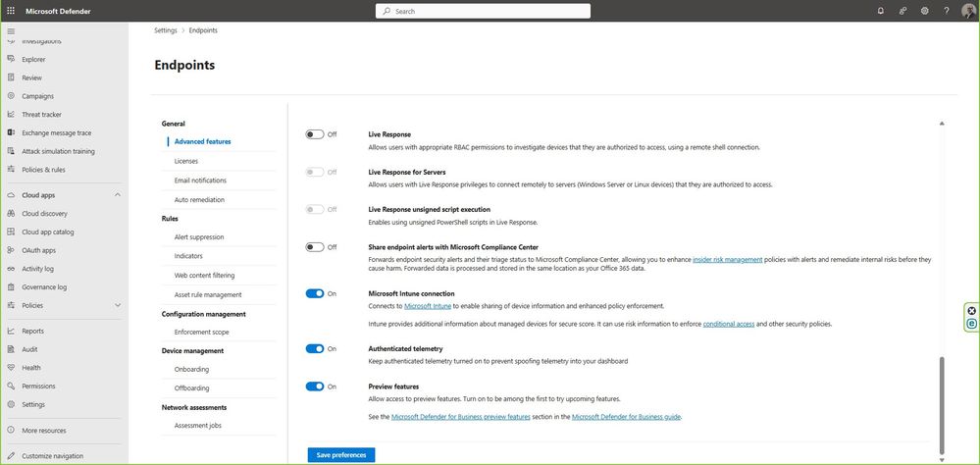
Task: Click the scroll up arrow of settings panel
Action: coord(942,124)
